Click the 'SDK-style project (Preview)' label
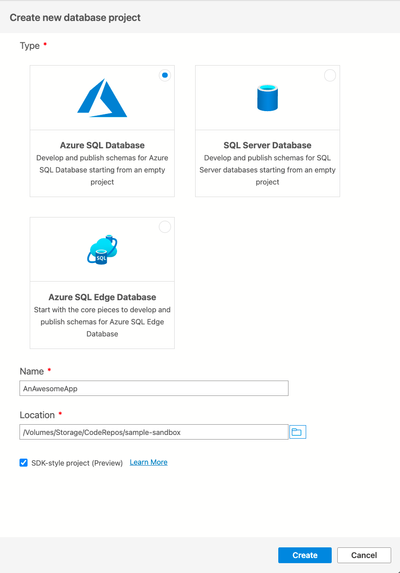This screenshot has height=573, width=400. [x=77, y=463]
